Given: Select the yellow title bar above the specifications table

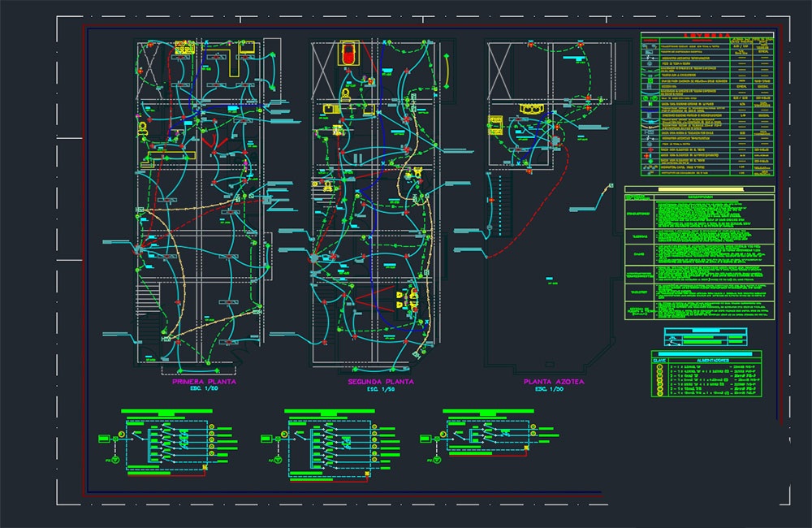Looking at the screenshot, I should pyautogui.click(x=700, y=189).
